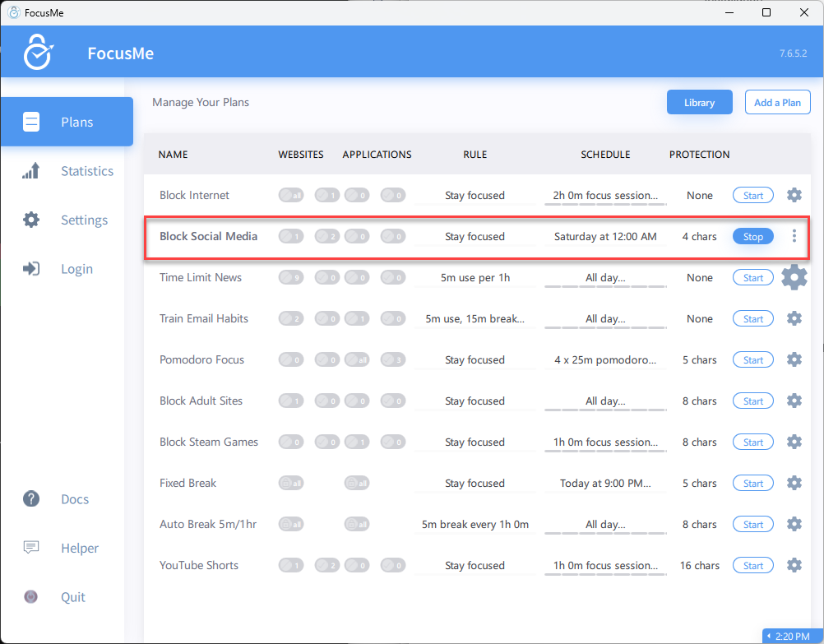
Task: Open the Docs page
Action: pos(75,499)
